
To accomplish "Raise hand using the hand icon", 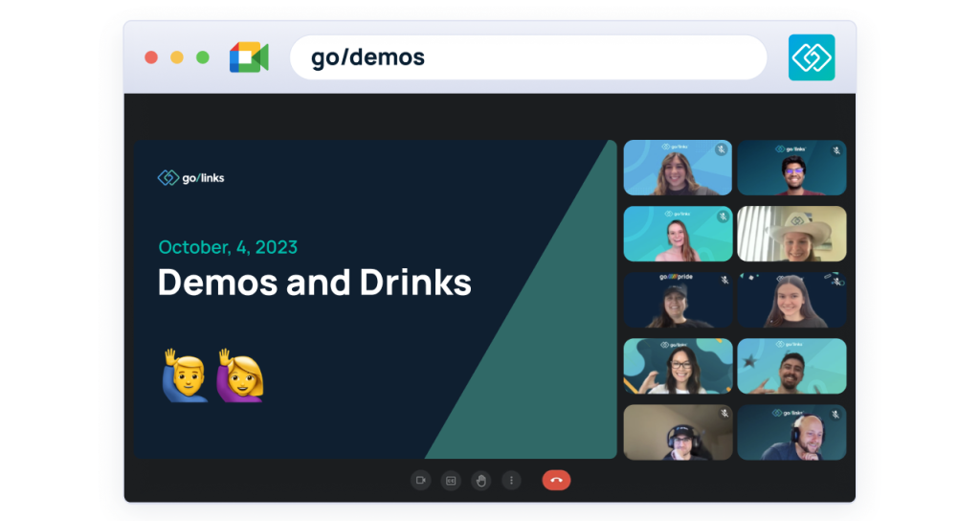I will point(480,481).
